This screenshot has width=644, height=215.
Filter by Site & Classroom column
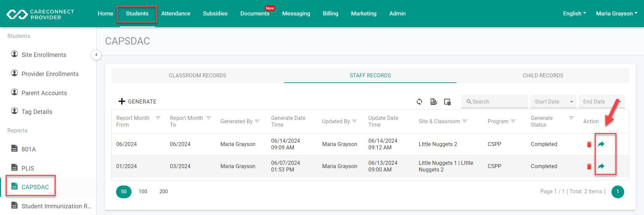tap(465, 121)
